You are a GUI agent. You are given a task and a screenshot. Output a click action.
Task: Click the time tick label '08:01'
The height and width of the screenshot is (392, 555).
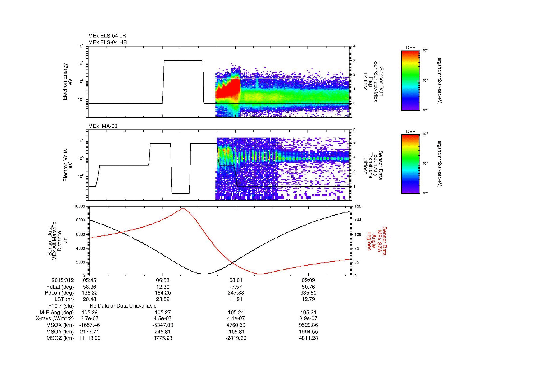(x=236, y=280)
